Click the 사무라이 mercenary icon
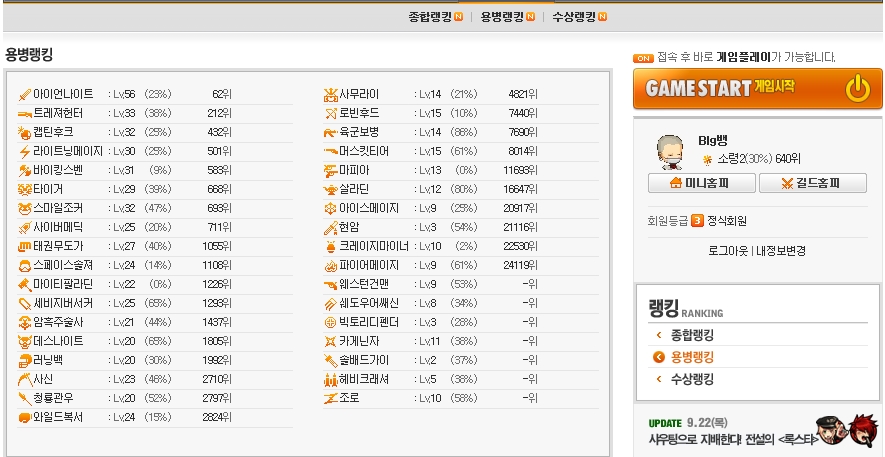This screenshot has height=457, width=885. click(330, 95)
